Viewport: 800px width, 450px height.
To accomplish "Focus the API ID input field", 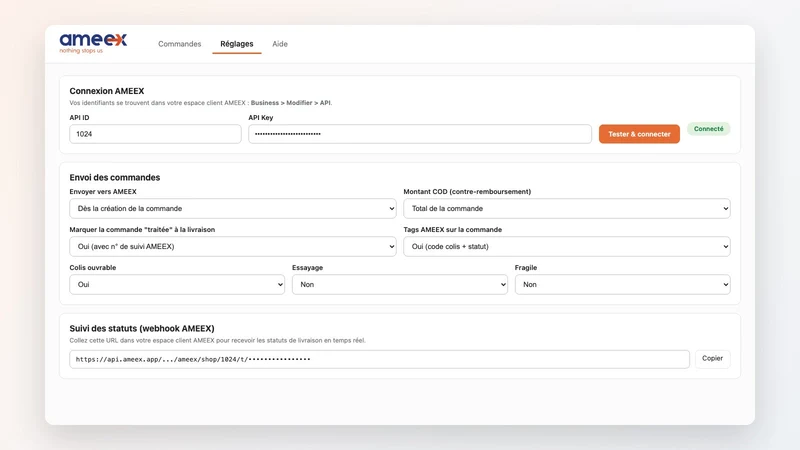I will 155,134.
